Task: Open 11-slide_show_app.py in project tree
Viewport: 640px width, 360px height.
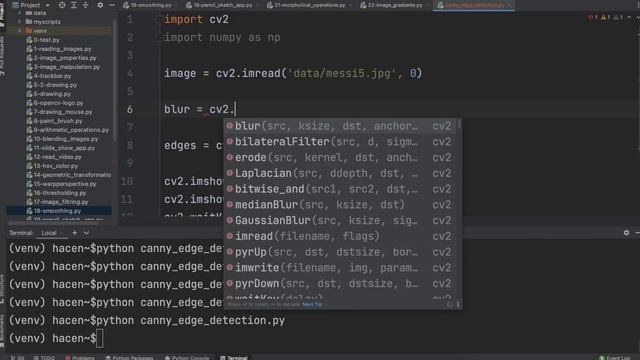Action: [x=60, y=148]
